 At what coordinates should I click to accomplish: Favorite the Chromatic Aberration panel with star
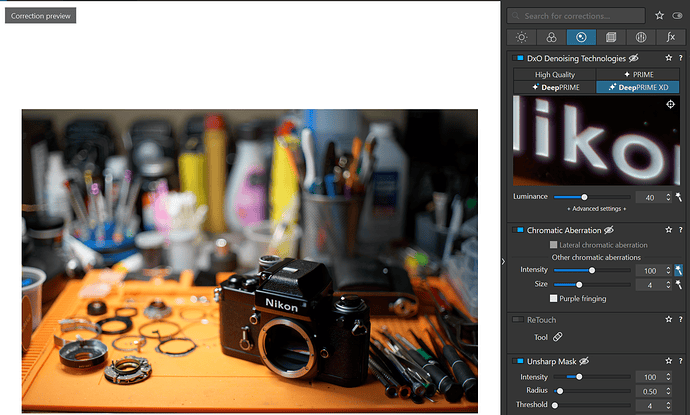pyautogui.click(x=667, y=230)
